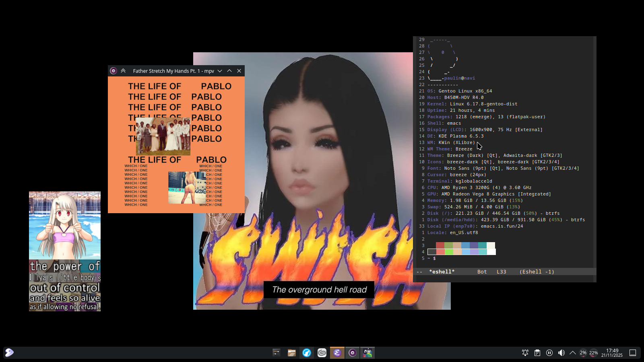This screenshot has width=644, height=362.
Task: Switch to the Emacs taskbar entry
Action: 337,353
